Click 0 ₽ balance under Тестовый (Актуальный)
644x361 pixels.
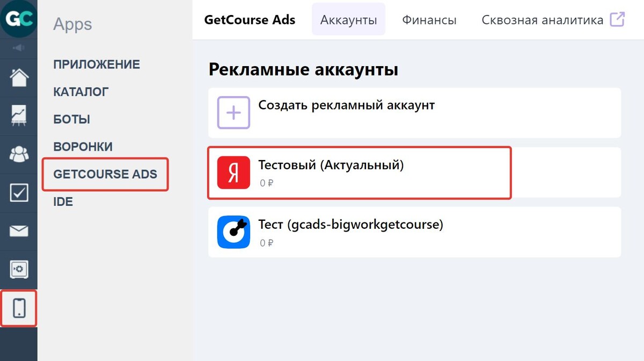pyautogui.click(x=267, y=183)
